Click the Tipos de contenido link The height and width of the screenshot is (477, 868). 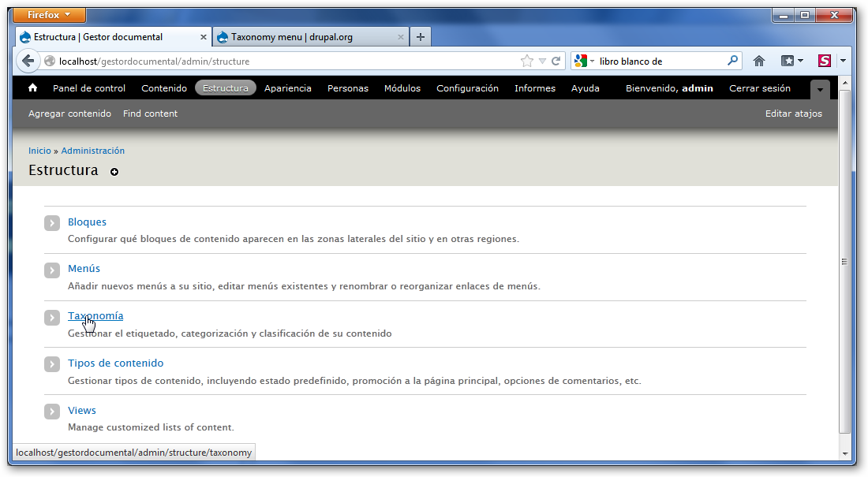[115, 363]
